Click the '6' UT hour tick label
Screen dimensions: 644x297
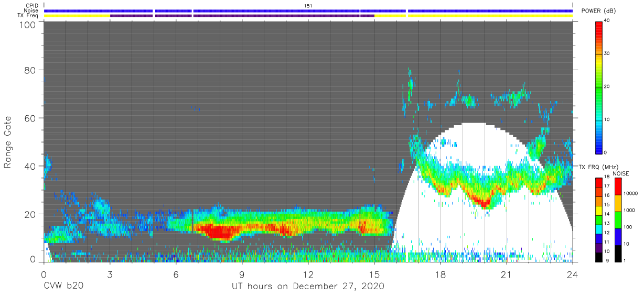pyautogui.click(x=176, y=274)
